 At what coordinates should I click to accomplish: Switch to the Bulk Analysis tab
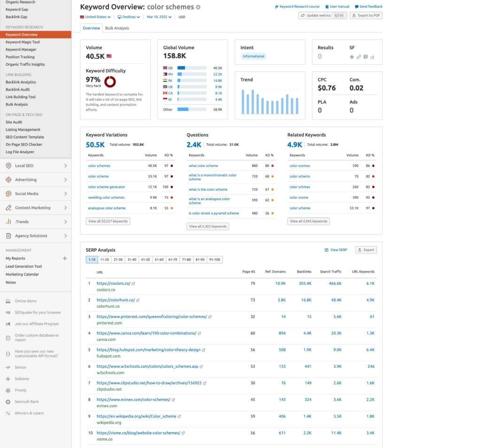[117, 28]
